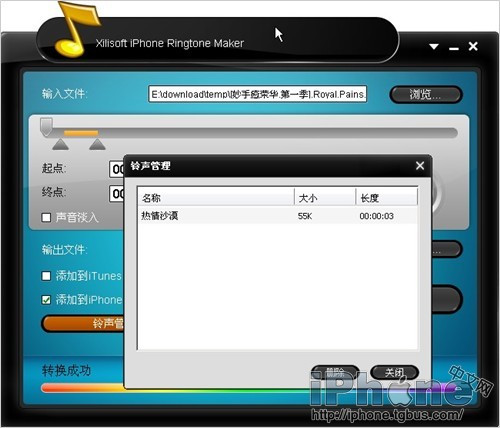Click the 终点 end time field

116,194
